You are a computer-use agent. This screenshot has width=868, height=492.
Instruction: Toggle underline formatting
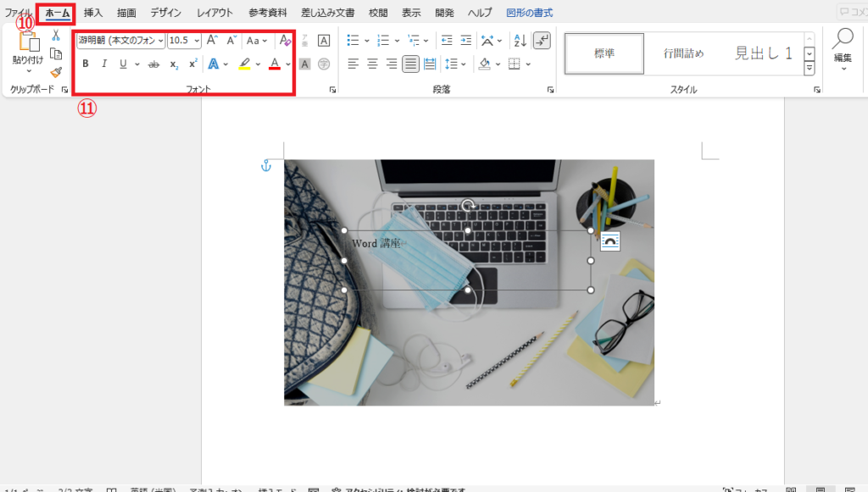point(123,64)
